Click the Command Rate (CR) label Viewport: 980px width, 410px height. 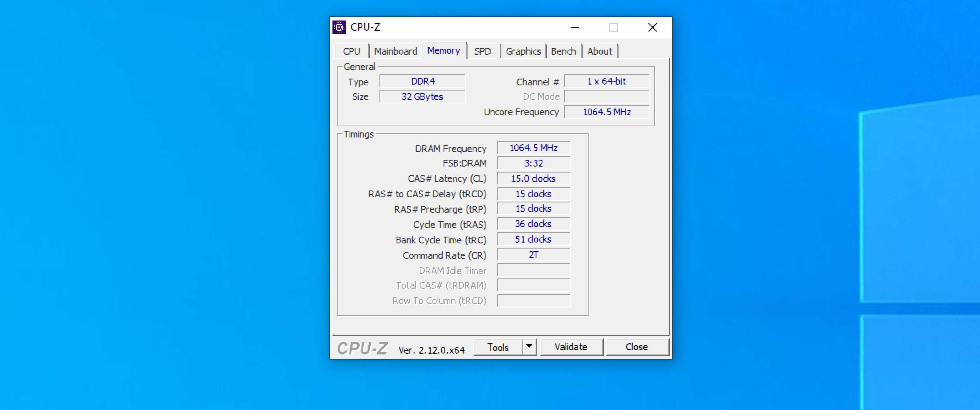[445, 256]
